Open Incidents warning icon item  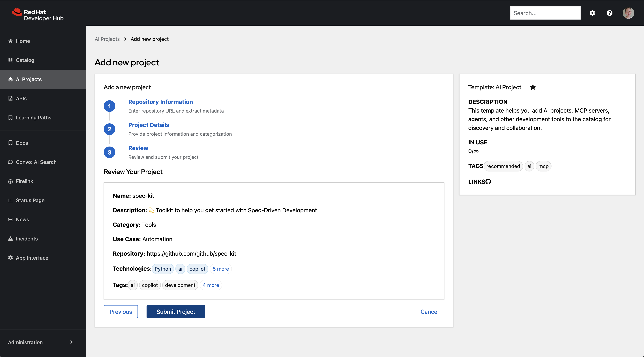click(x=27, y=239)
